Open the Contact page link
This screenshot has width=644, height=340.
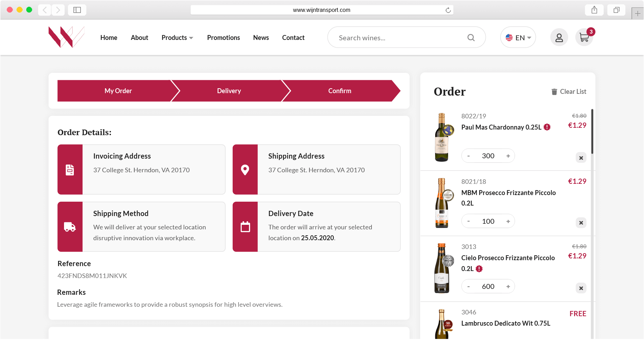pyautogui.click(x=293, y=37)
